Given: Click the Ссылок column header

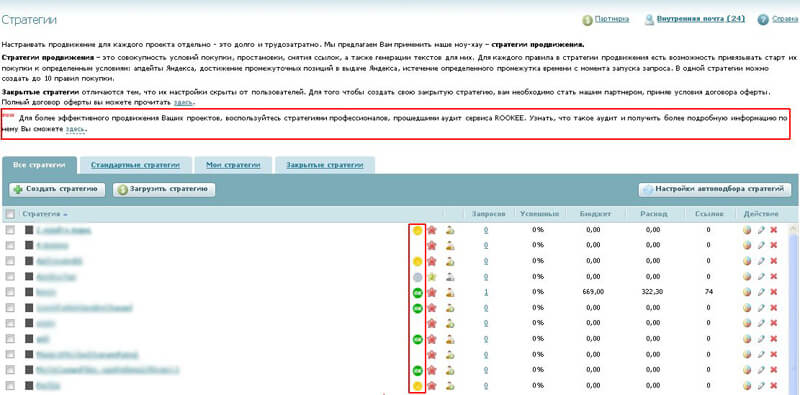Looking at the screenshot, I should pos(709,214).
